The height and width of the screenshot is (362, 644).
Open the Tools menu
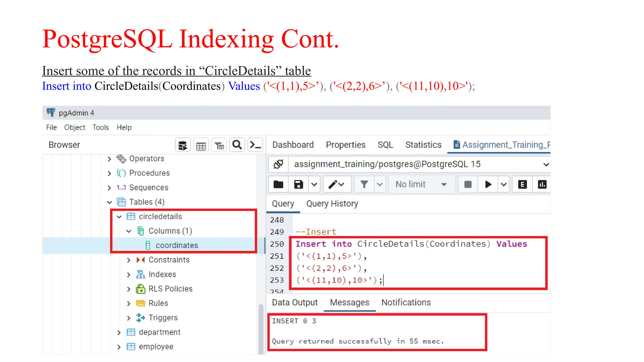(101, 127)
